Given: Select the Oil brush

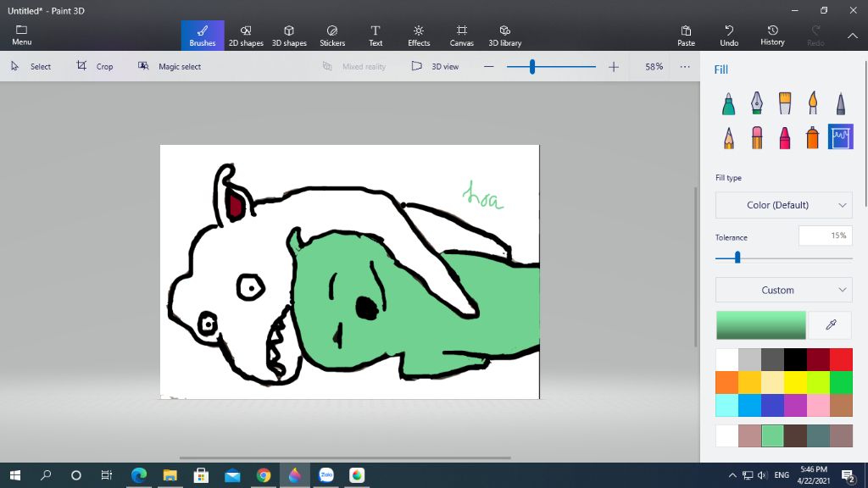Looking at the screenshot, I should click(x=785, y=103).
